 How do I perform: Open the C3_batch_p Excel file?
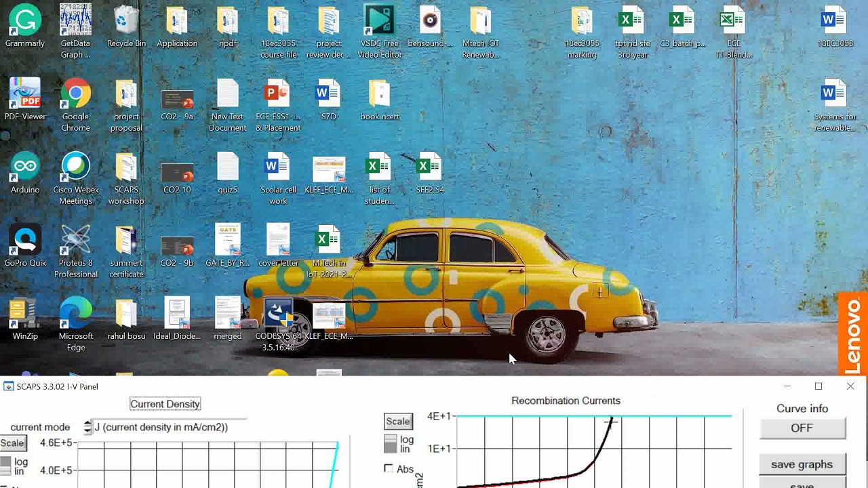682,27
